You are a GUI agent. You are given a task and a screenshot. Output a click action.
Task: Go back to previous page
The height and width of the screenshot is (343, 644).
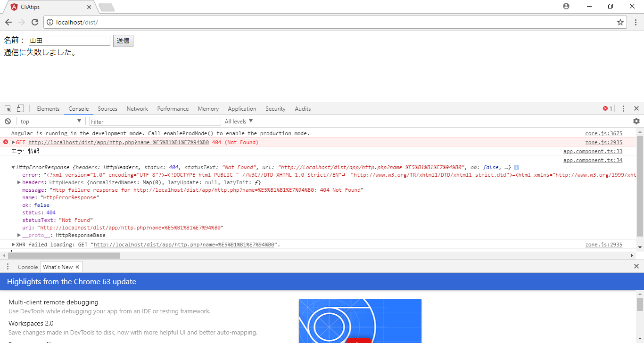[x=8, y=22]
